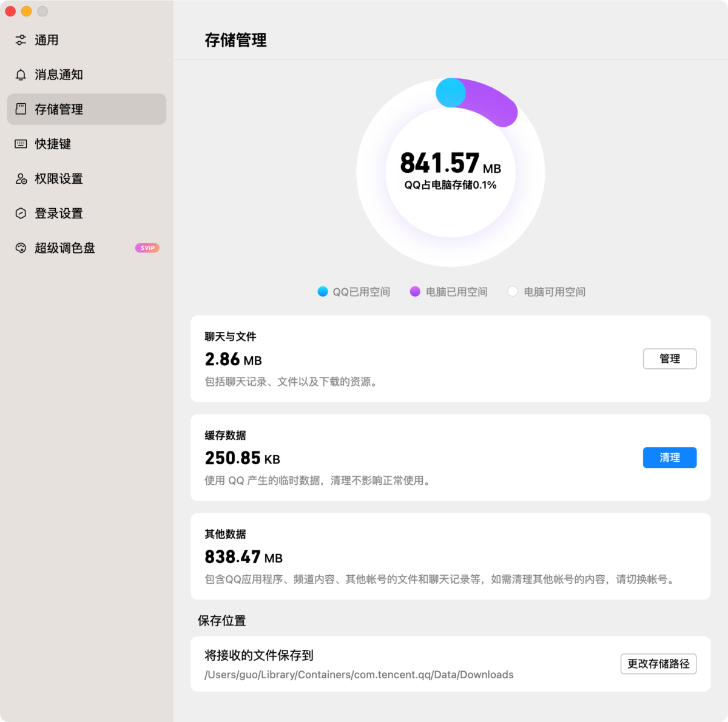Viewport: 728px width, 722px height.
Task: Close the settings window with red button
Action: tap(10, 11)
